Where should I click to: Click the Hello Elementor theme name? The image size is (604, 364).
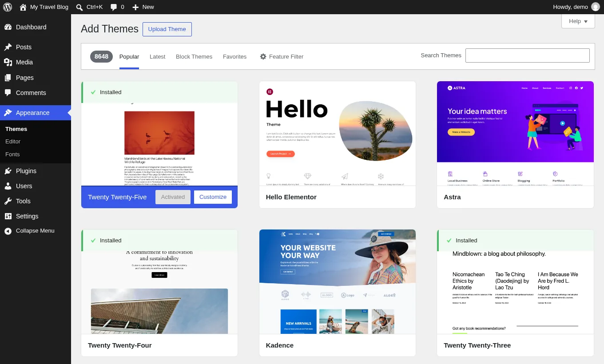point(291,197)
